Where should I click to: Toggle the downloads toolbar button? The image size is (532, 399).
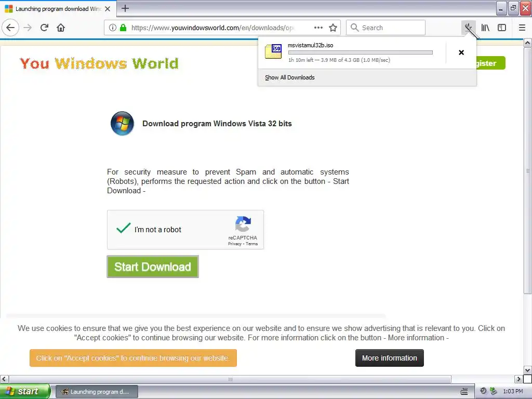[x=469, y=28]
